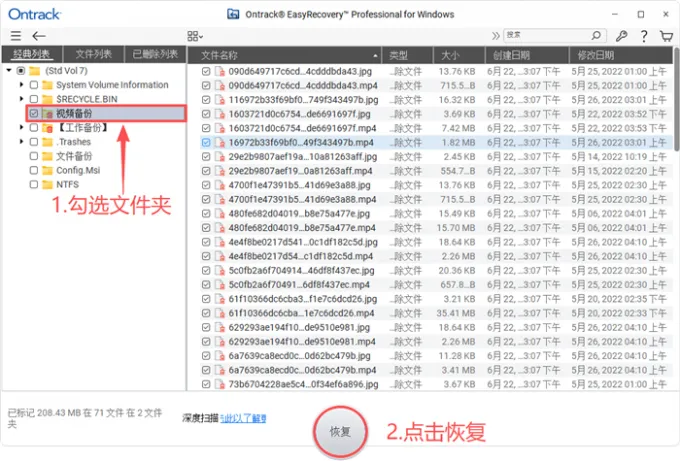Expand $RECYCLE.BIN folder node
This screenshot has width=680, height=461.
point(21,99)
